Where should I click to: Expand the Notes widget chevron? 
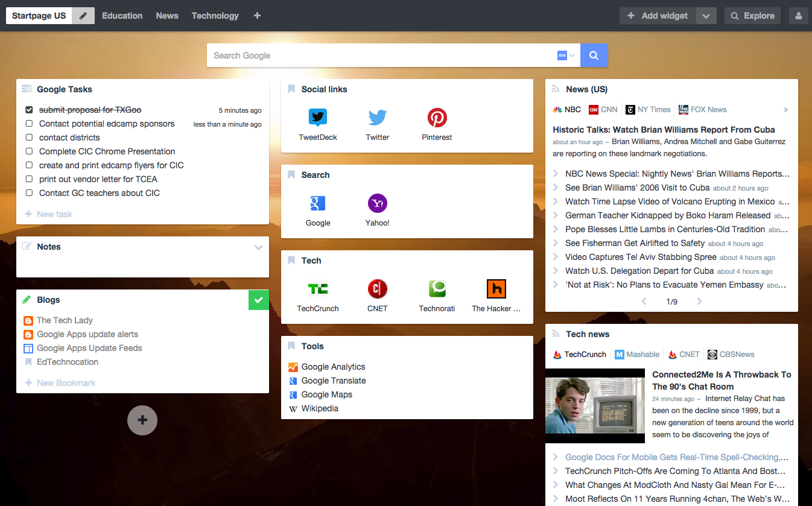[259, 247]
